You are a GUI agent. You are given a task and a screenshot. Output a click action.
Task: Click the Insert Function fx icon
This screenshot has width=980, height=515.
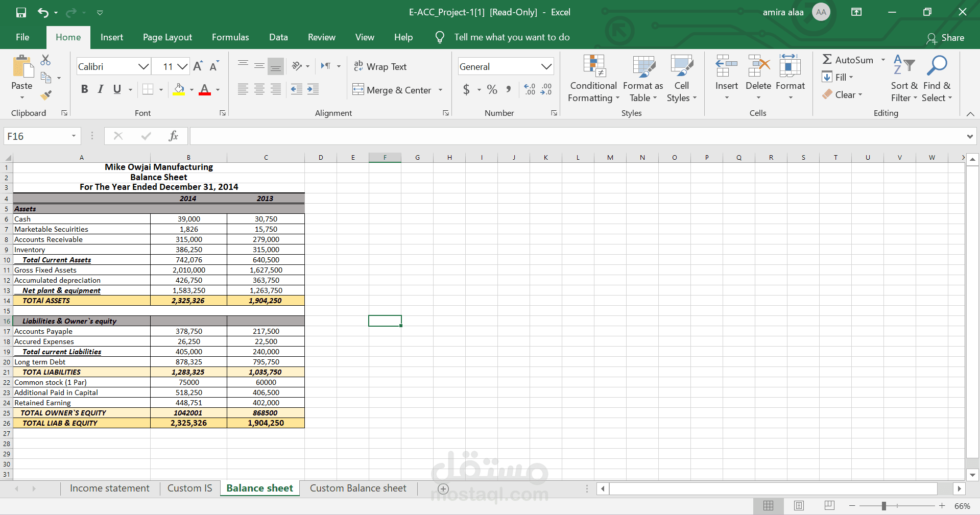[x=173, y=136]
